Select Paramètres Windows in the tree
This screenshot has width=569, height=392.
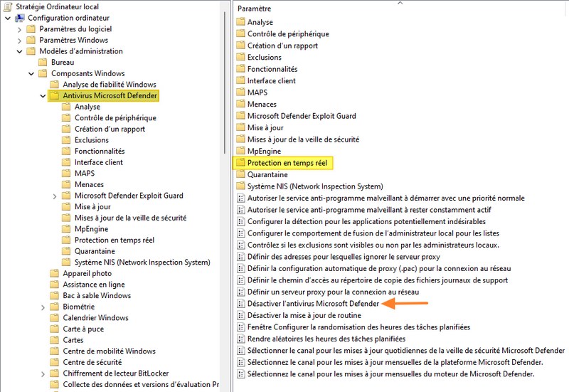click(73, 40)
